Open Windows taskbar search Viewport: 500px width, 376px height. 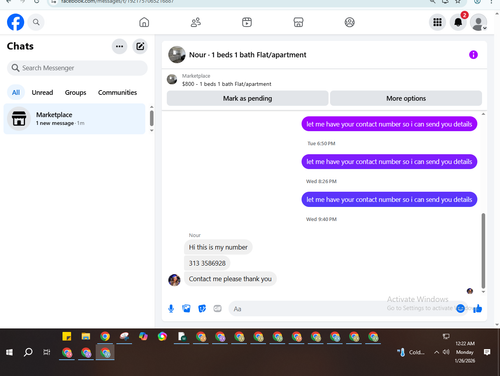pos(28,352)
